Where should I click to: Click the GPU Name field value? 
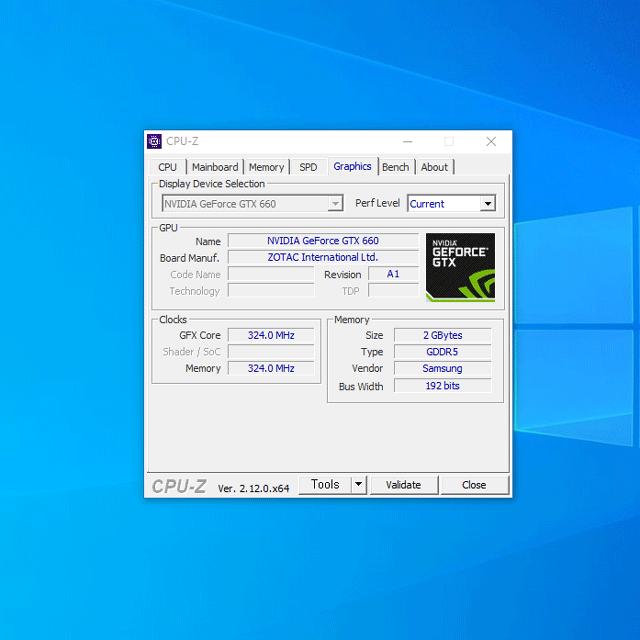pos(323,241)
